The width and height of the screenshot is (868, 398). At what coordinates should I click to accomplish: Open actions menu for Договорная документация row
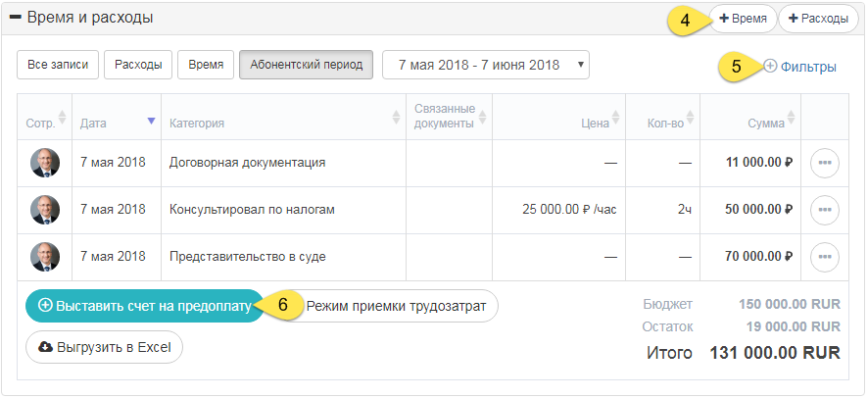point(825,164)
